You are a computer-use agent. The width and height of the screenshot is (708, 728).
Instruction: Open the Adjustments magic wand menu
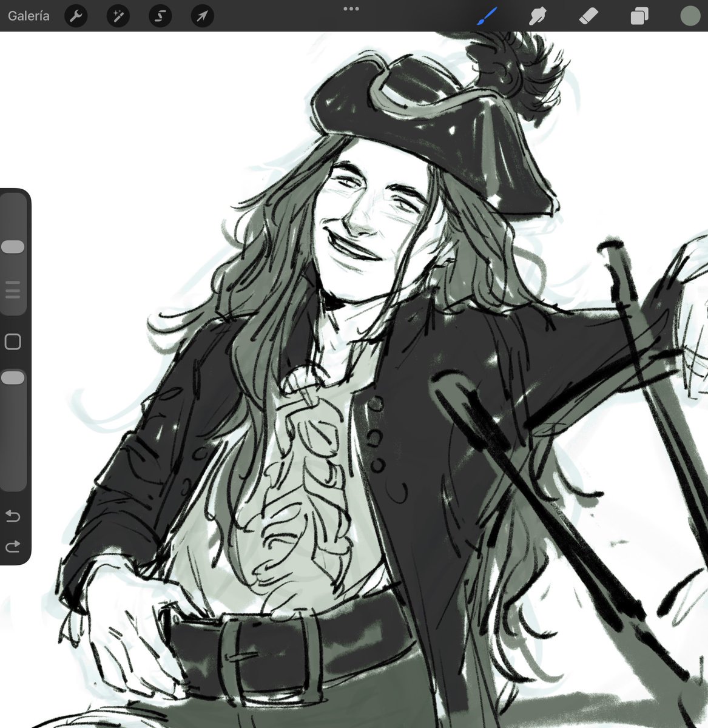click(118, 16)
